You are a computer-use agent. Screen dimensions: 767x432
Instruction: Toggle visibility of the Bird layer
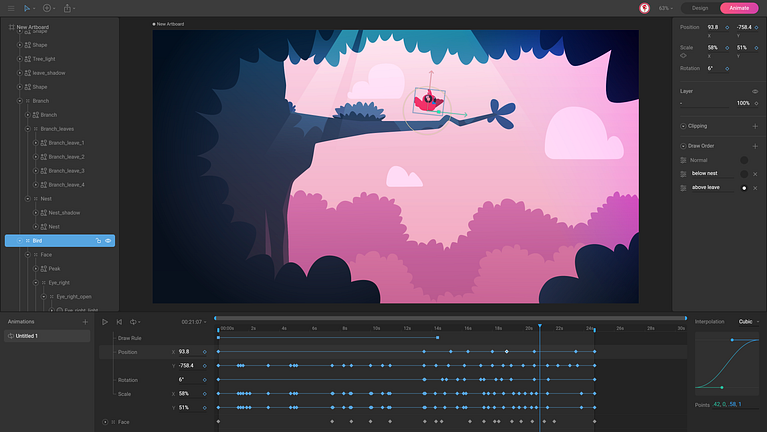pyautogui.click(x=108, y=241)
